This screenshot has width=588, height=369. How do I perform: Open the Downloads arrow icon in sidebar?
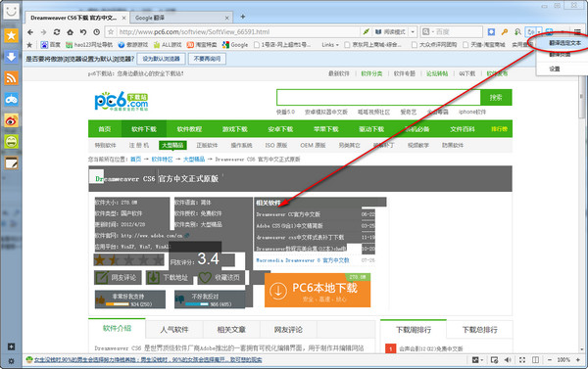[x=11, y=57]
